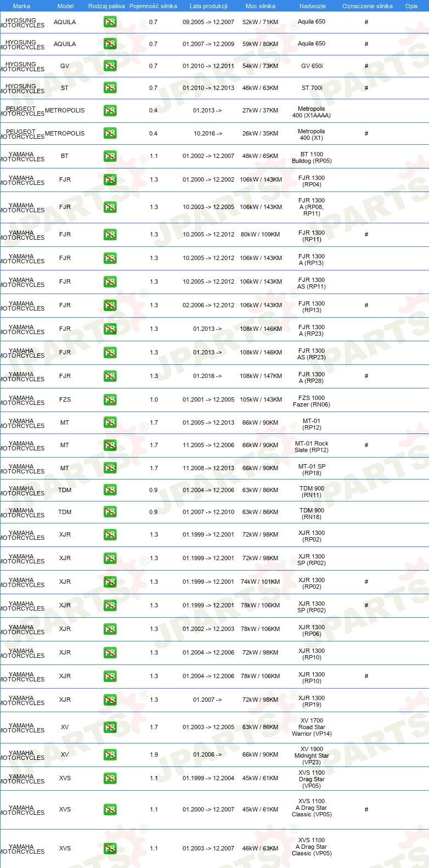Screen dimensions: 429x868
Task: Click the '01.2006 ->' production years cell
Action: (x=208, y=754)
